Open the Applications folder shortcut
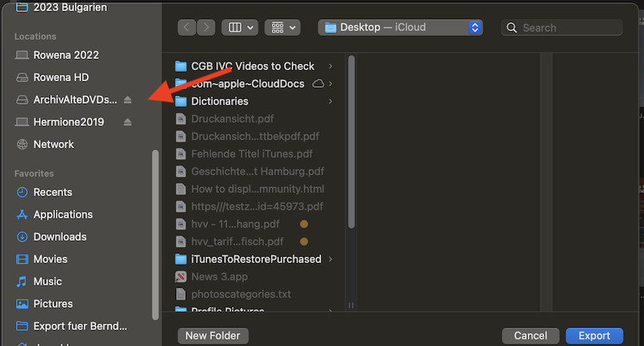 [63, 214]
